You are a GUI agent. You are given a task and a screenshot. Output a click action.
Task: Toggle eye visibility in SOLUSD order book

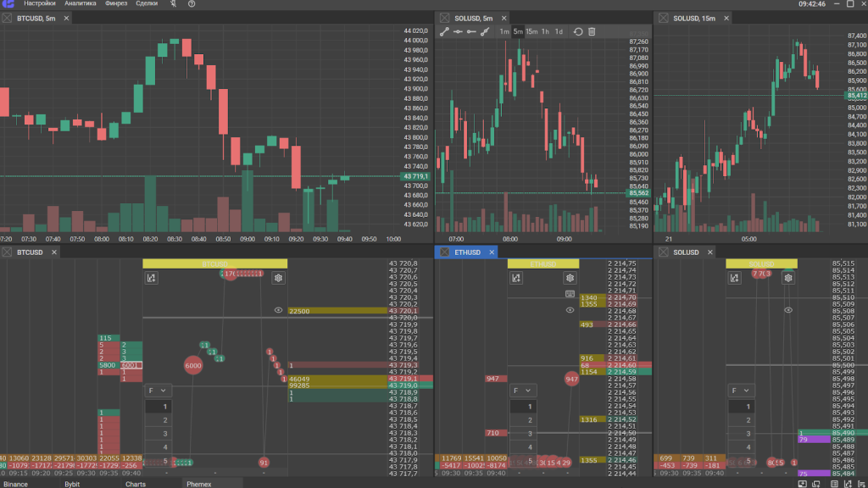pos(788,310)
